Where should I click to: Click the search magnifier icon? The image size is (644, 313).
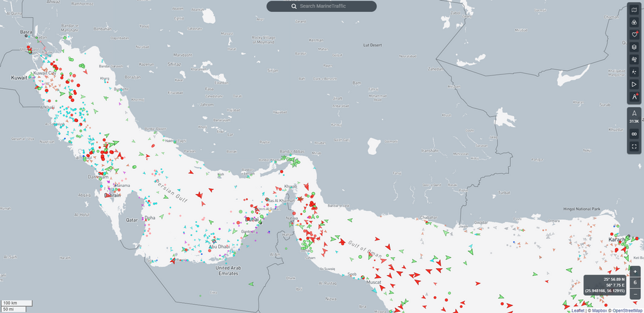click(294, 6)
